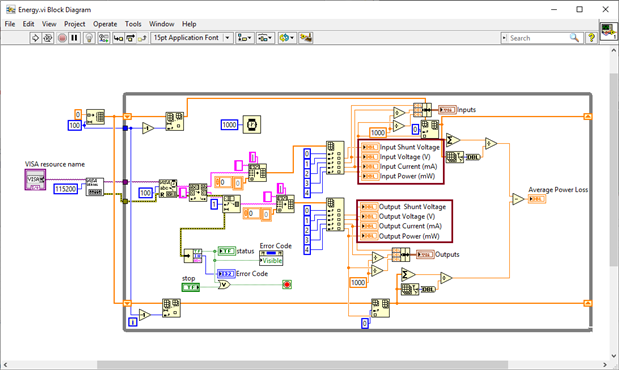Screen dimensions: 619x370
Task: Click the Abort Execution button
Action: click(62, 38)
